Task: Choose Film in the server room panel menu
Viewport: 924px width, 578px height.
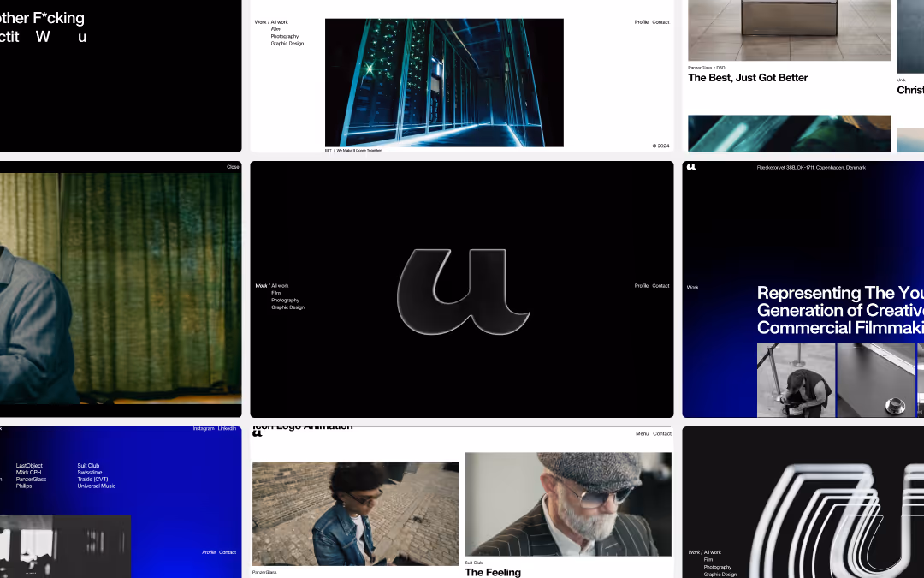Action: tap(275, 29)
